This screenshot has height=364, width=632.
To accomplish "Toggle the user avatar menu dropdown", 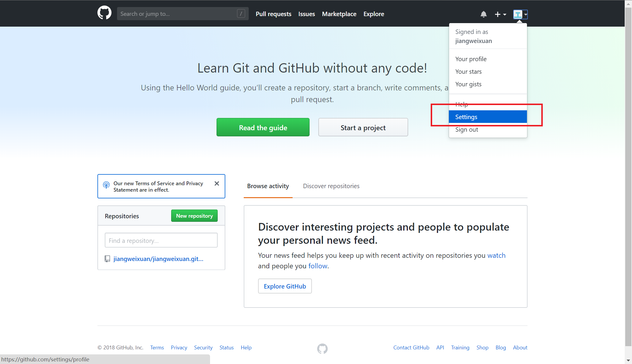I will [x=520, y=14].
